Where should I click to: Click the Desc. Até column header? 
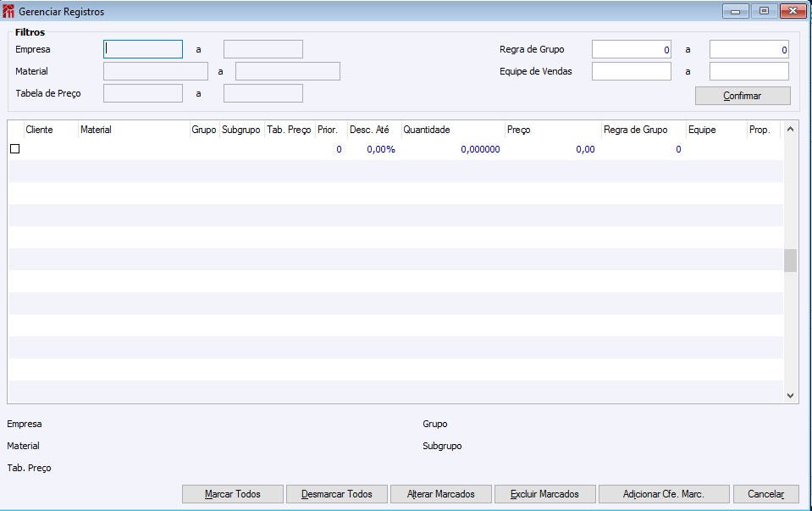[374, 130]
